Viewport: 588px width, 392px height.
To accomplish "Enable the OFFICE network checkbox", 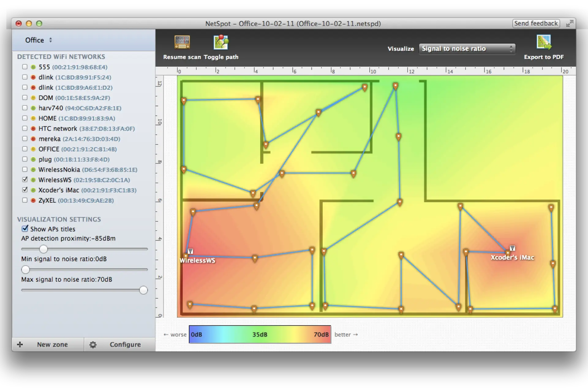I will (25, 149).
